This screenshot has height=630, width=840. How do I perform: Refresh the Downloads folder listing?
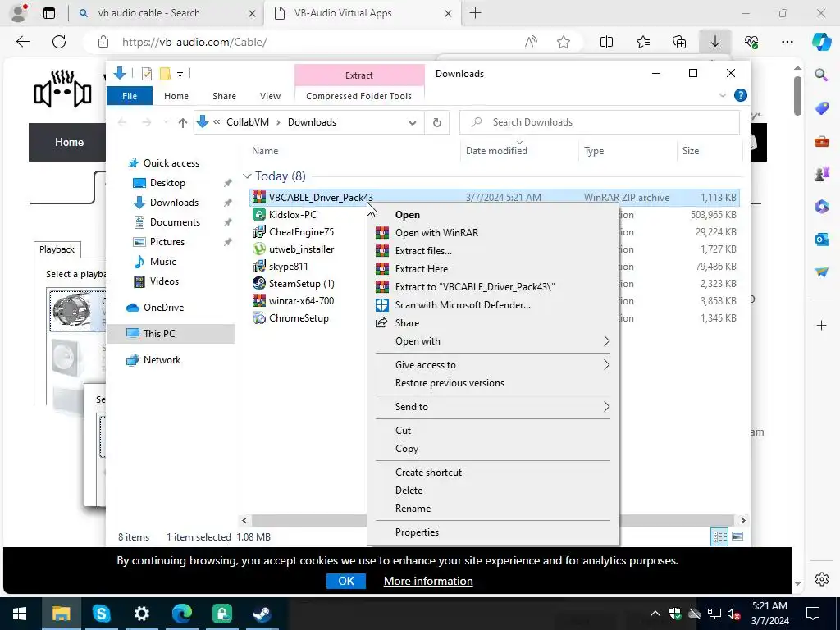click(x=437, y=123)
